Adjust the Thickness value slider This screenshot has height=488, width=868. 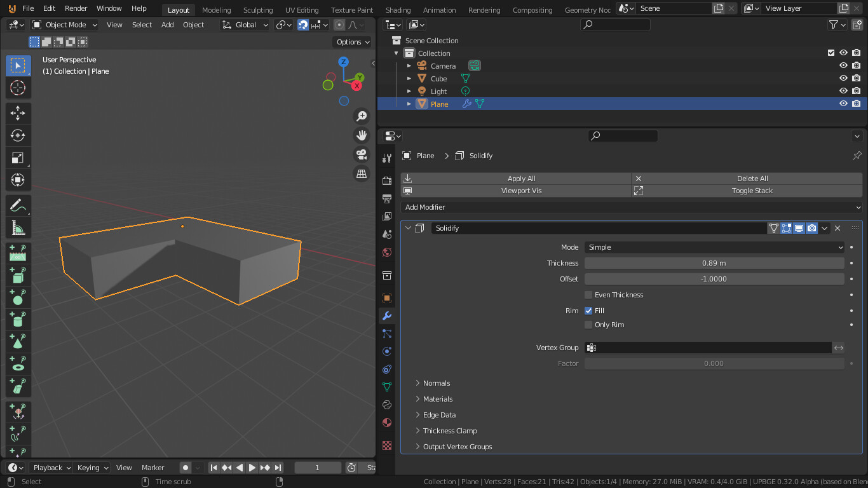click(714, 262)
